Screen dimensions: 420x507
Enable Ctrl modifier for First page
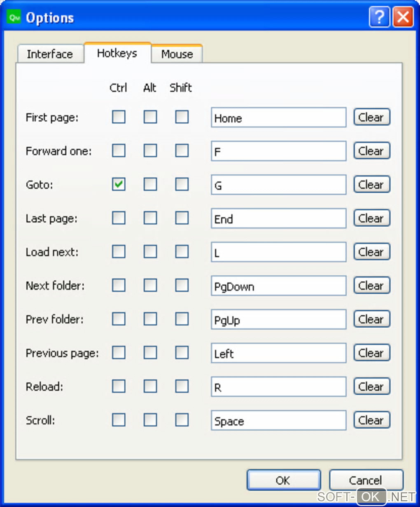tap(119, 117)
